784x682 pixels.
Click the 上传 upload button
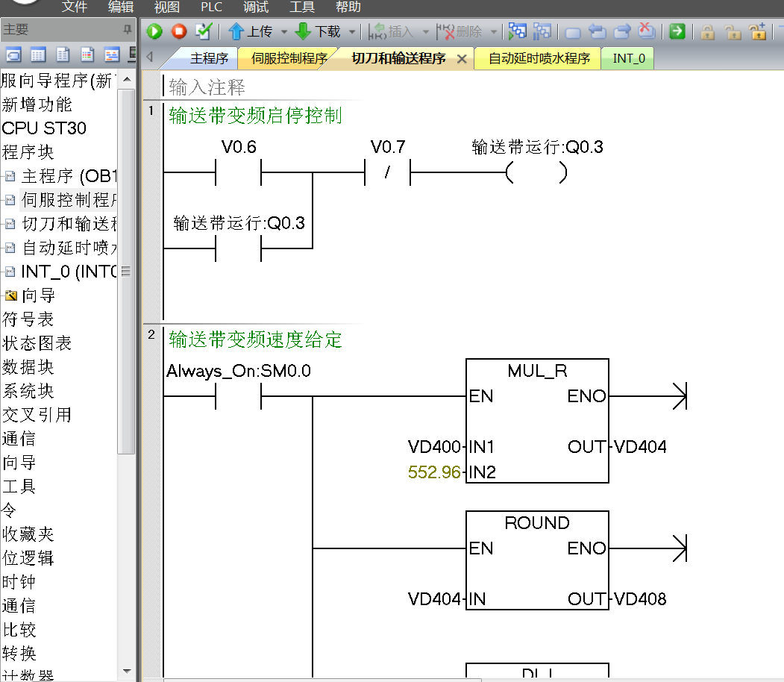click(251, 31)
